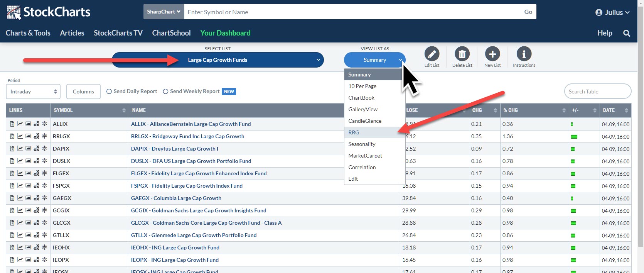Screen dimensions: 644x273
Task: Open the SharpChart type dropdown
Action: click(x=164, y=12)
